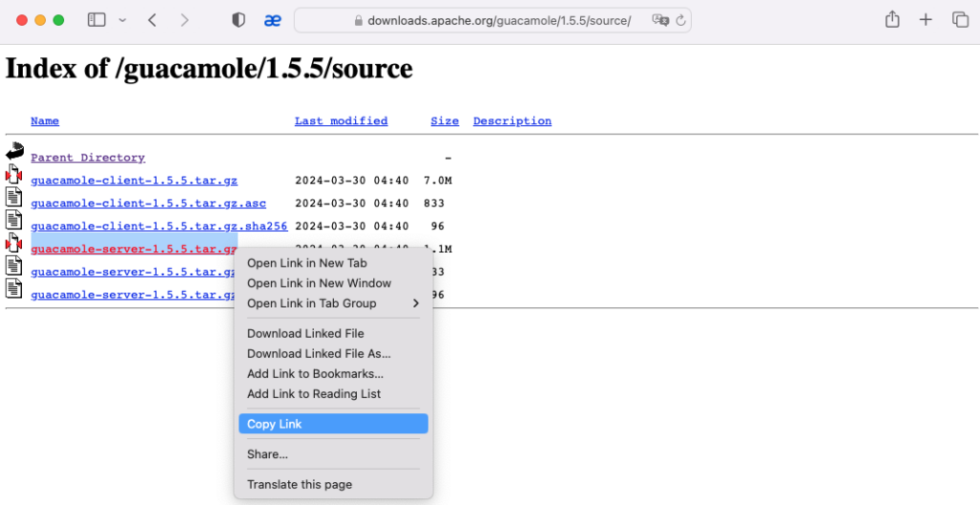Show the tab overview icon
980x505 pixels.
coord(960,20)
